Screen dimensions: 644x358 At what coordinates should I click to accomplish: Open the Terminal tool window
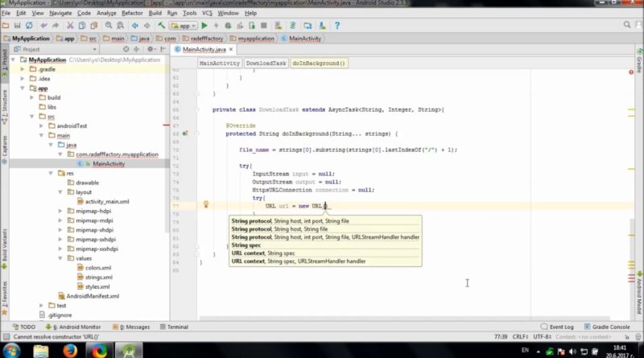(174, 327)
